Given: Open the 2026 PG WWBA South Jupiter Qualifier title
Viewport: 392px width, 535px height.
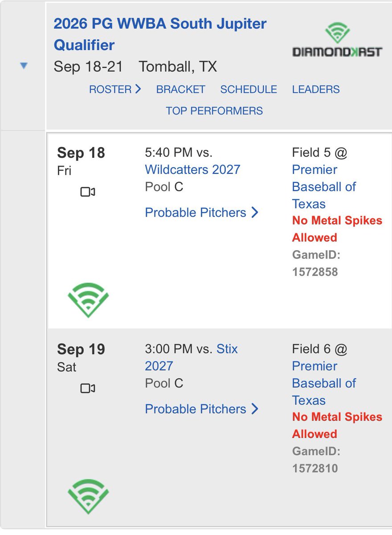Looking at the screenshot, I should (x=160, y=34).
